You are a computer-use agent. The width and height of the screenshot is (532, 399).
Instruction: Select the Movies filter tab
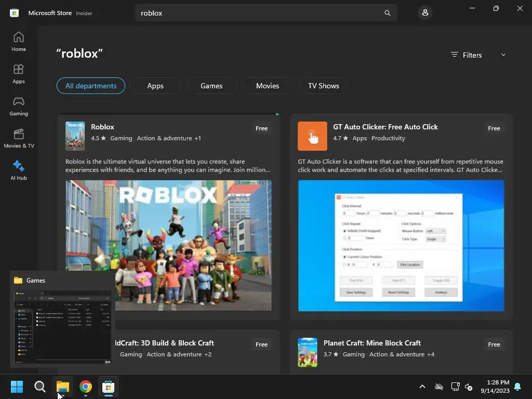268,86
